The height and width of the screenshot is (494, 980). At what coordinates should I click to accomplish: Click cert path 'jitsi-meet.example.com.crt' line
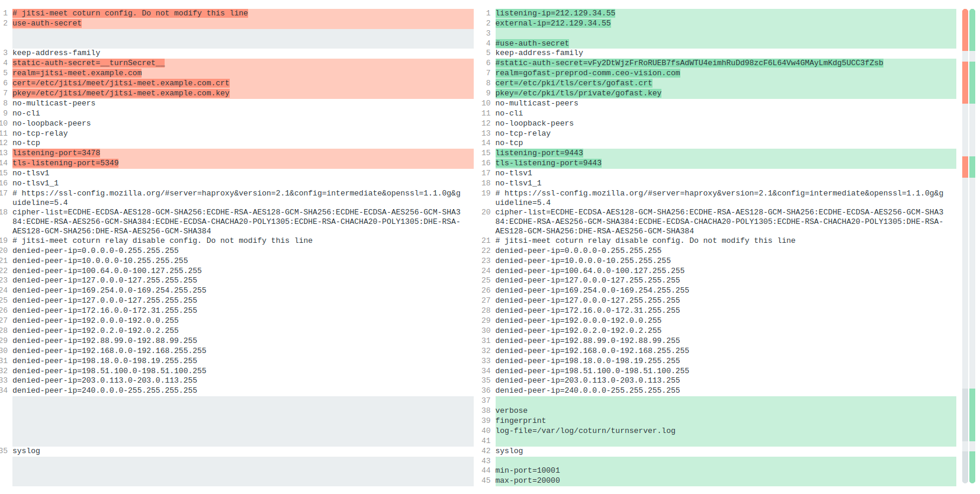(121, 83)
